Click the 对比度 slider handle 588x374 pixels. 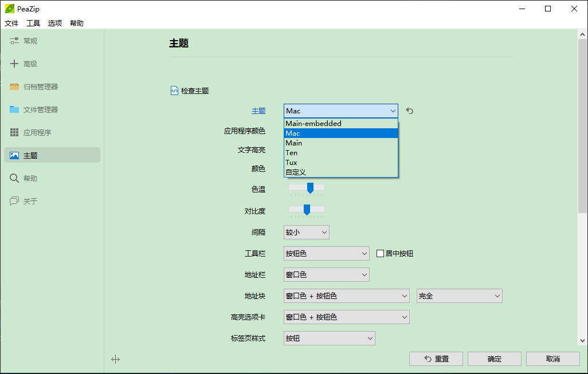(x=307, y=210)
